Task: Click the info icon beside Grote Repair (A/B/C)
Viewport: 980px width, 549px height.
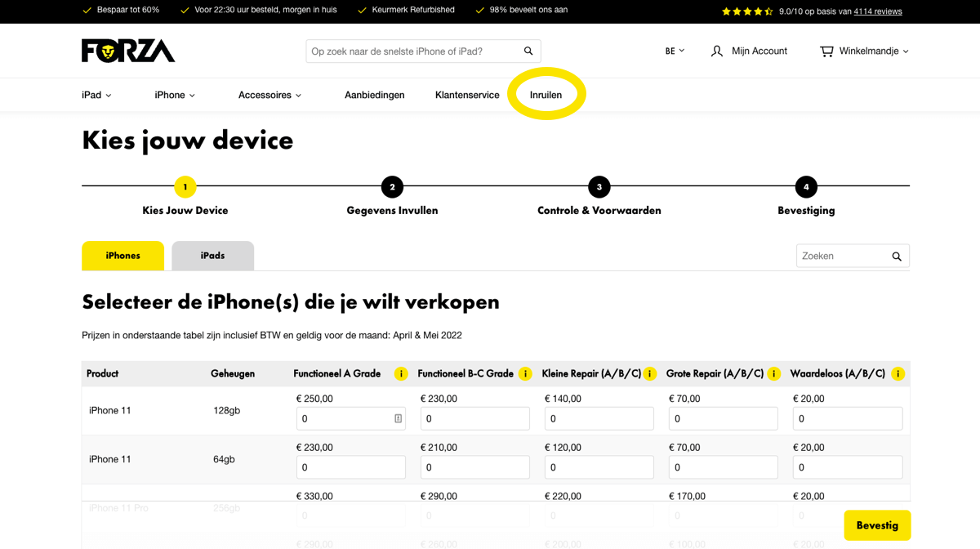Action: tap(773, 373)
